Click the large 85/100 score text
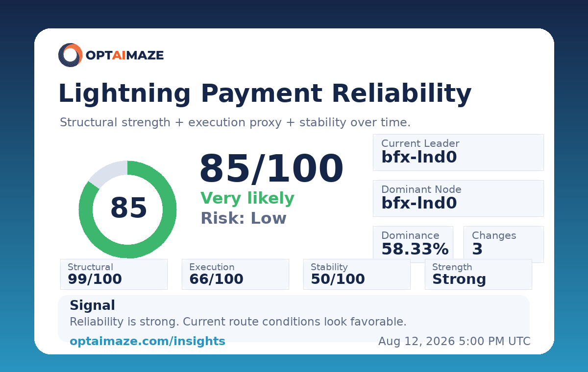Viewport: 588px width, 372px height. (271, 169)
